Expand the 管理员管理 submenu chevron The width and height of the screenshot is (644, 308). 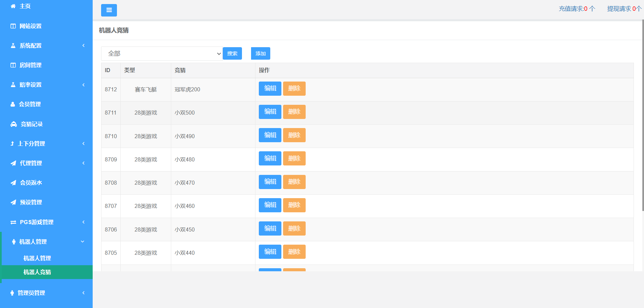coord(84,293)
